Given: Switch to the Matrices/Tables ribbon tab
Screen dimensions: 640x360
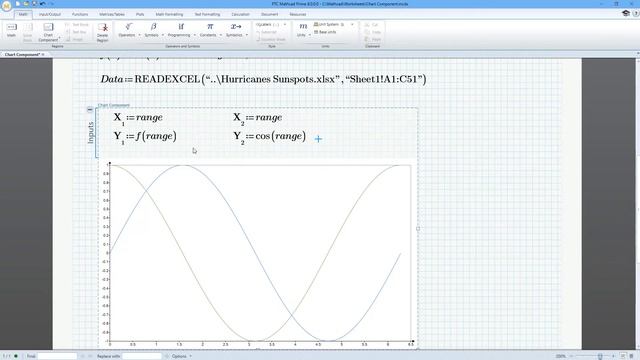Looking at the screenshot, I should coord(112,14).
